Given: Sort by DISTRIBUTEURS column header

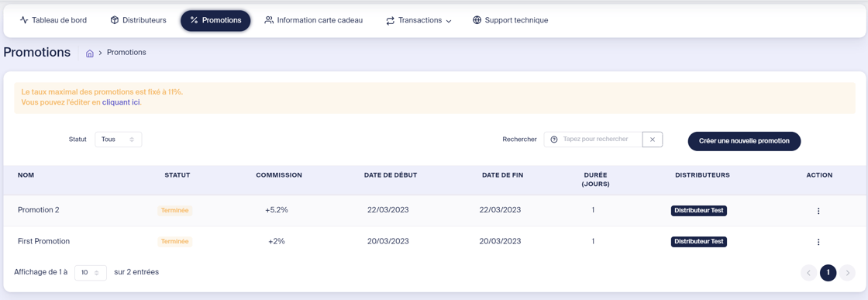Looking at the screenshot, I should pyautogui.click(x=702, y=175).
